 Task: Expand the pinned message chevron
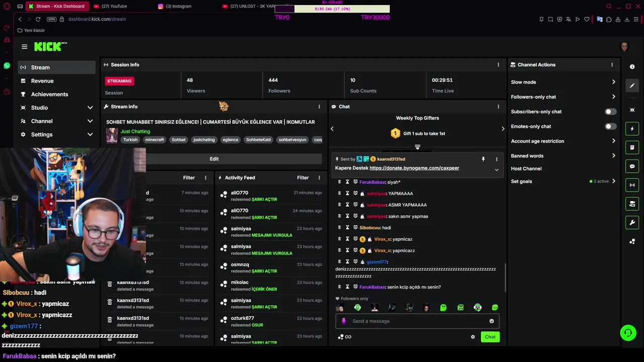coord(497,170)
